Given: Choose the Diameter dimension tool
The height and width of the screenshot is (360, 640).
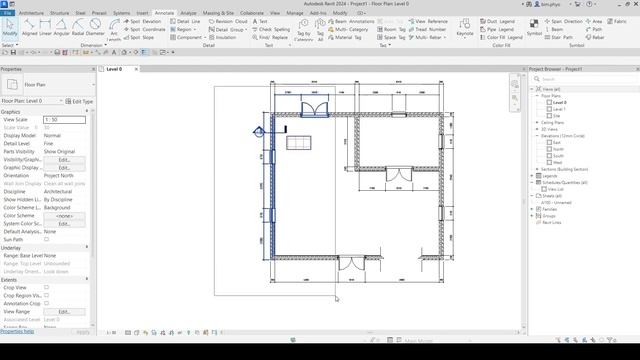Looking at the screenshot, I should click(95, 27).
